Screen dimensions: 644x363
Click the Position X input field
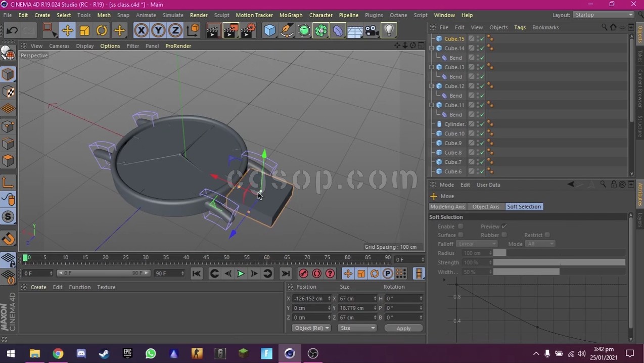point(312,299)
